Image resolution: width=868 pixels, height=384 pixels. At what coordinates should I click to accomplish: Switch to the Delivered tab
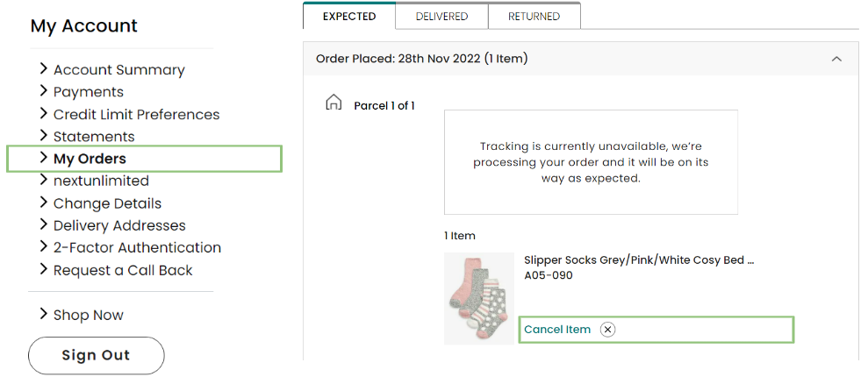(x=441, y=16)
